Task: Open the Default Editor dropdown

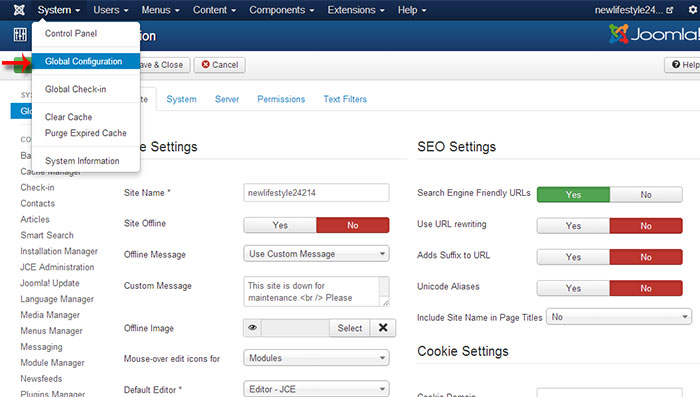Action: coord(317,389)
